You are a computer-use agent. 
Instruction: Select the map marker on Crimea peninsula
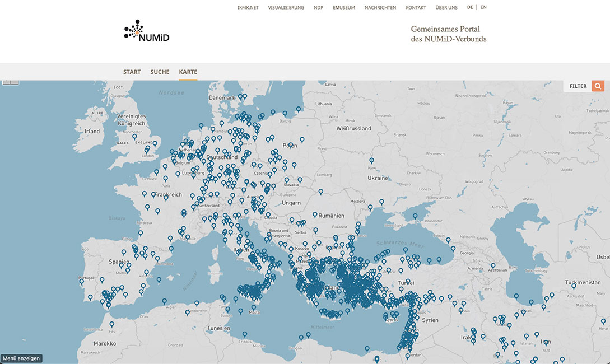coord(415,216)
